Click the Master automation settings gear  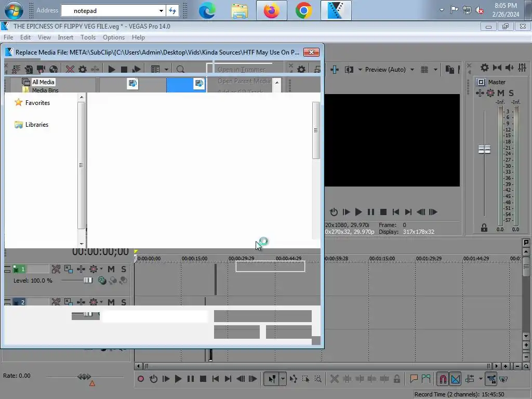coord(490,93)
